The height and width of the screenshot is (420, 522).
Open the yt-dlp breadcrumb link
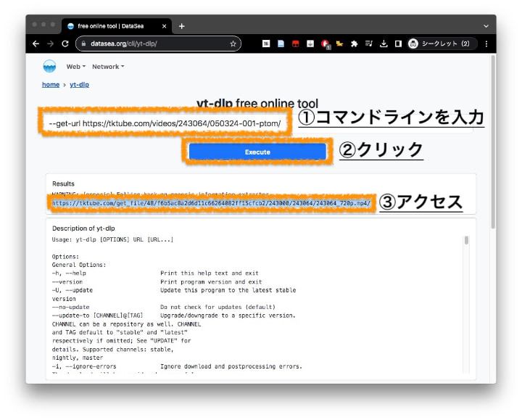click(x=79, y=85)
